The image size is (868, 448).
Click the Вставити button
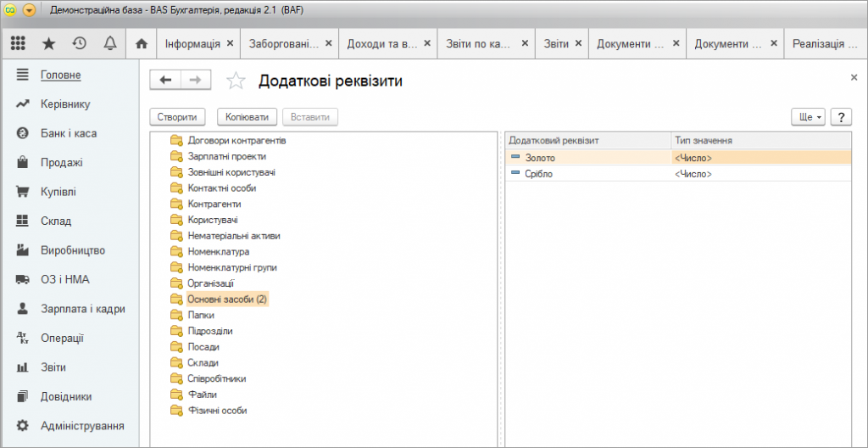coord(310,117)
